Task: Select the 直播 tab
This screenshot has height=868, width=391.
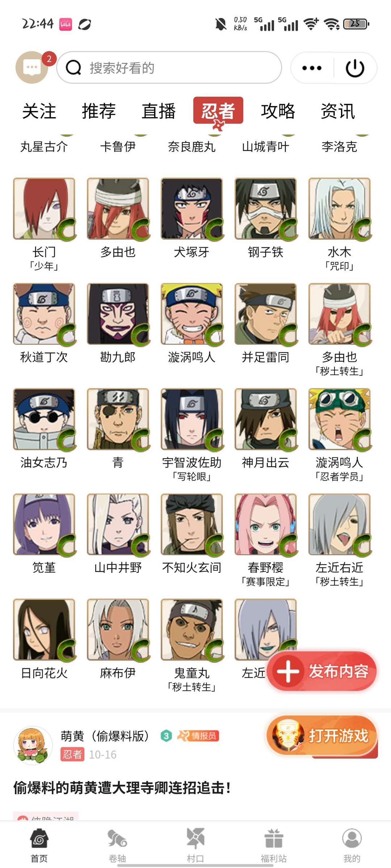Action: (x=159, y=111)
